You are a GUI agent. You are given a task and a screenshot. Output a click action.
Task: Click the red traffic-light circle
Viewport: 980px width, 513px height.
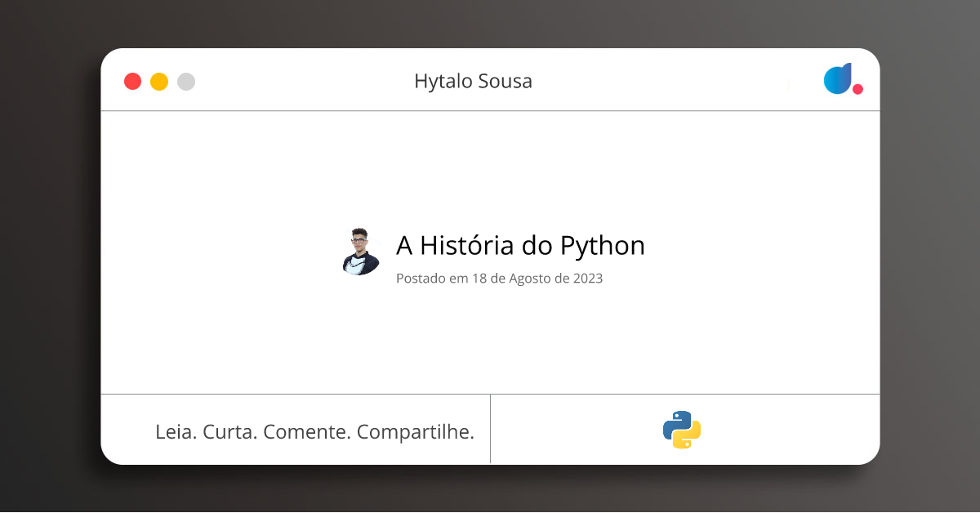(x=132, y=81)
